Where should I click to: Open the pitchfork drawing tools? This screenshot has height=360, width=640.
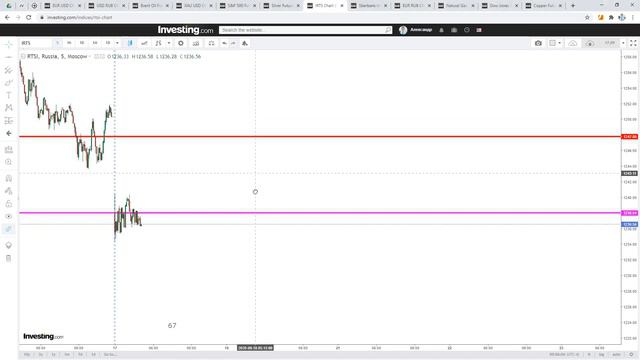coord(9,70)
